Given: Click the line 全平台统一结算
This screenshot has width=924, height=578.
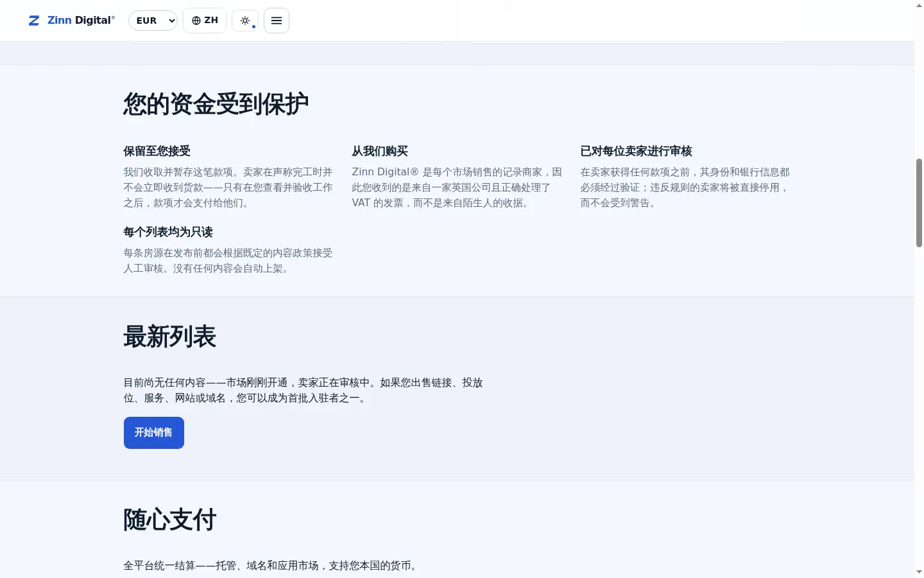Looking at the screenshot, I should (272, 566).
